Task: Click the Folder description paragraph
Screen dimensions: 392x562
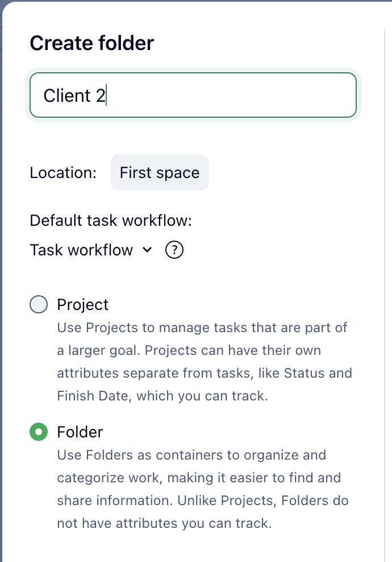Action: [202, 489]
